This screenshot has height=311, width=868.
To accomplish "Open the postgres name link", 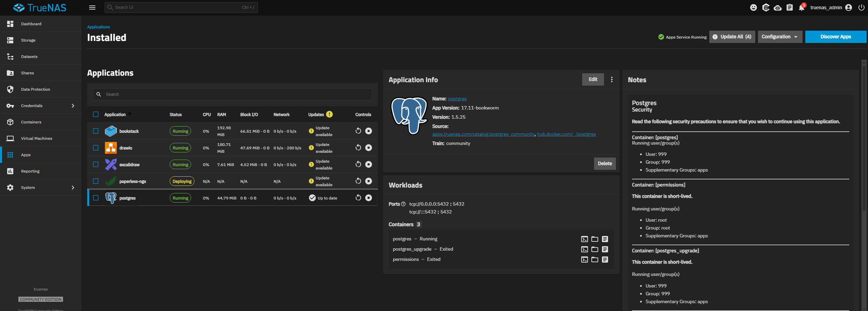I will (x=457, y=99).
